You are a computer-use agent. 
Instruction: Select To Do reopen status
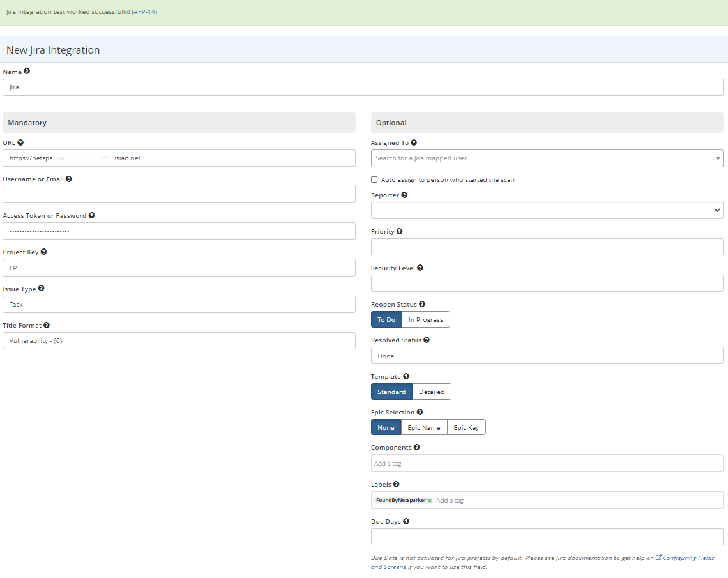[386, 319]
